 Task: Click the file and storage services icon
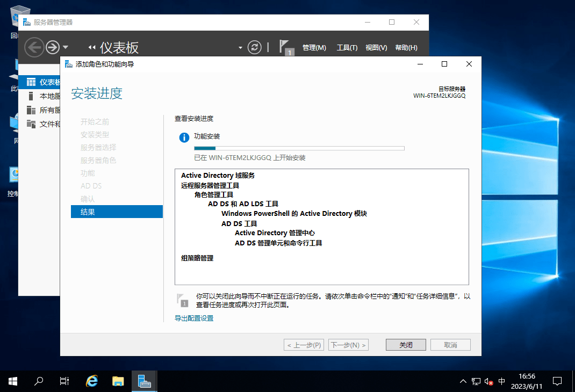pos(31,124)
